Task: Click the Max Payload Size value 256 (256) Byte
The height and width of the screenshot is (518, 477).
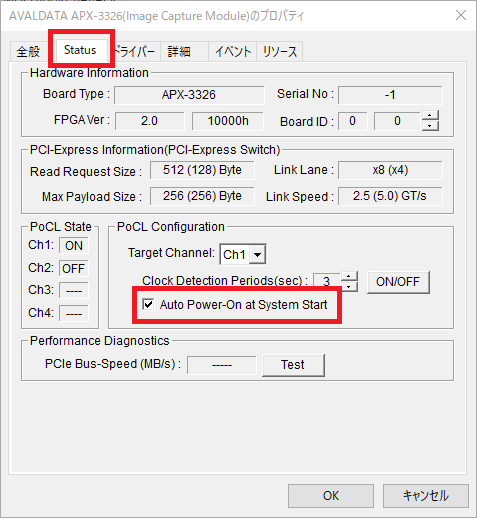Action: (x=202, y=196)
